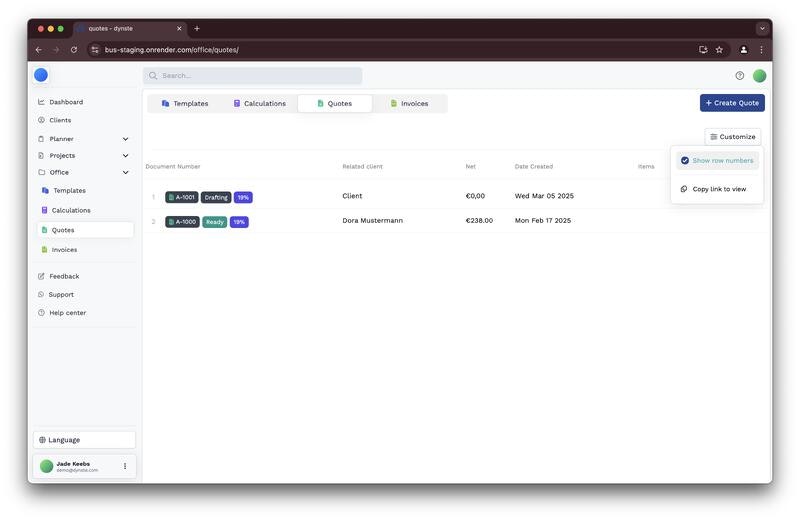Click the Feedback pencil icon
The width and height of the screenshot is (800, 520).
[x=41, y=277]
